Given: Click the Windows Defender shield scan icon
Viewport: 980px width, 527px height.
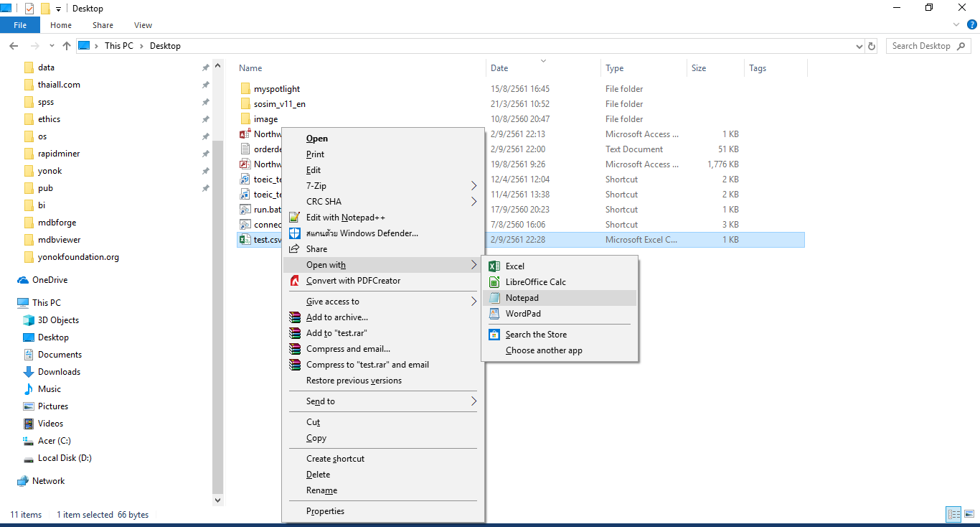Looking at the screenshot, I should [x=294, y=233].
